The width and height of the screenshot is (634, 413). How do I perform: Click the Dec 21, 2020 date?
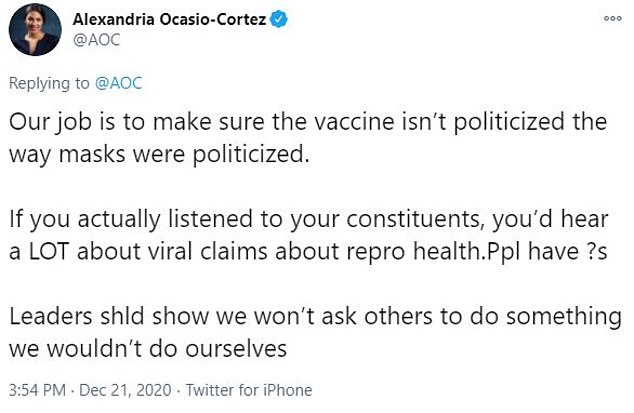(x=125, y=390)
